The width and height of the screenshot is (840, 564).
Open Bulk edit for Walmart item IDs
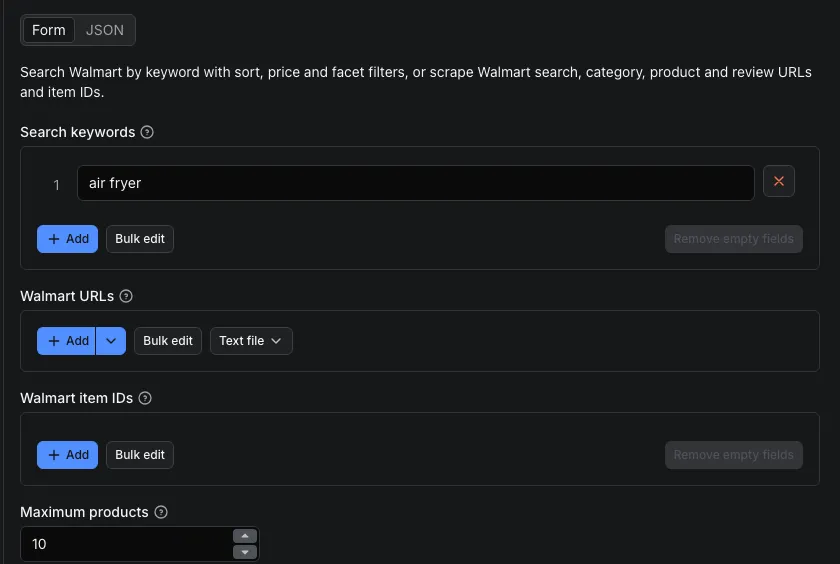[140, 455]
